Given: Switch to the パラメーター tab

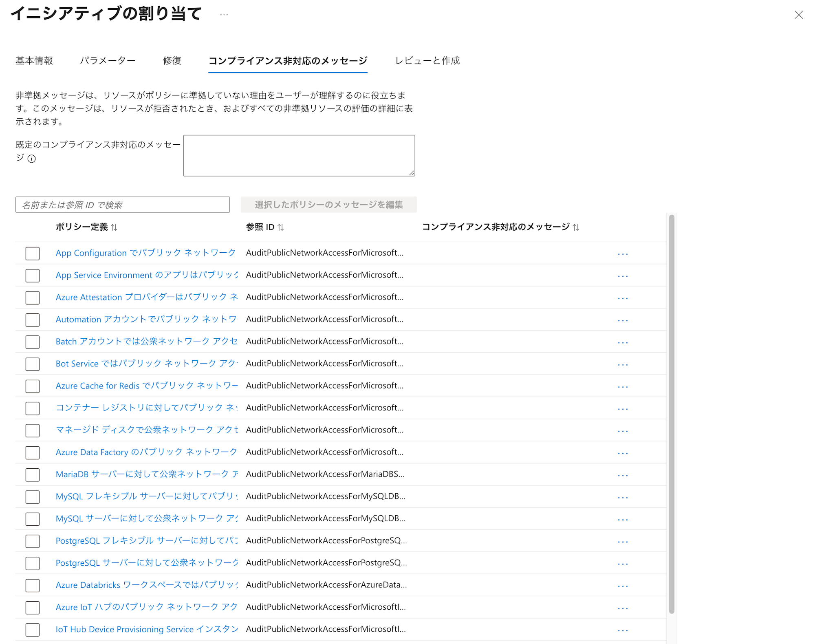Looking at the screenshot, I should click(108, 61).
